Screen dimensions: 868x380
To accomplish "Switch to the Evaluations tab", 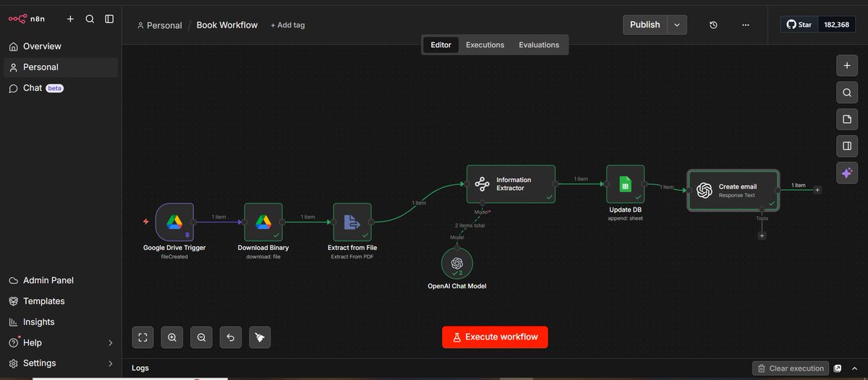I will point(539,45).
